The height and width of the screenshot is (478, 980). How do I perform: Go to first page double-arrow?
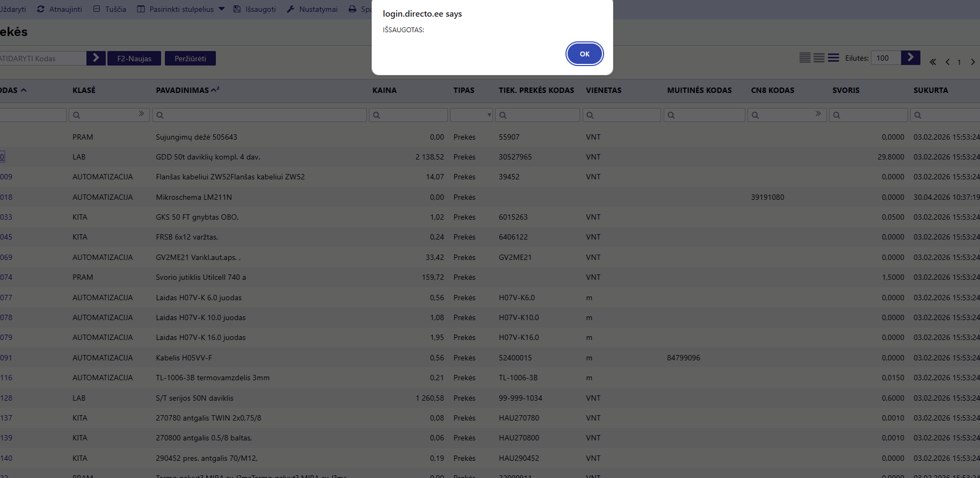[x=933, y=62]
